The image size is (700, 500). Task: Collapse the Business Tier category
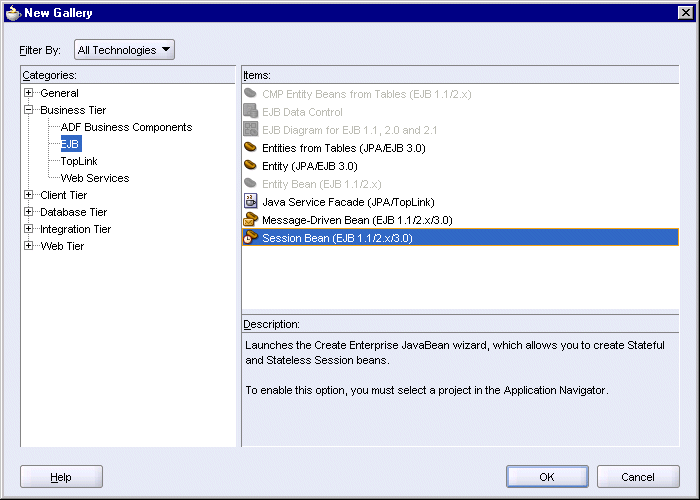pos(29,110)
